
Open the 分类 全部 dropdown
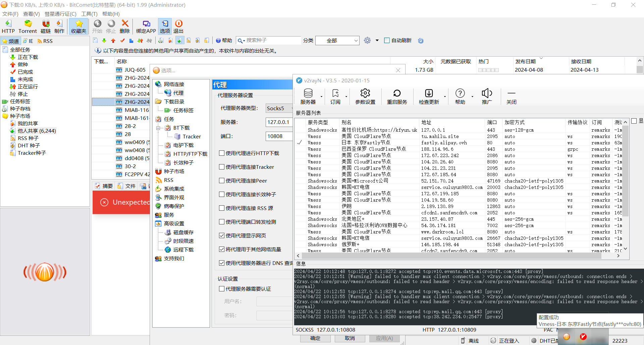tap(337, 41)
